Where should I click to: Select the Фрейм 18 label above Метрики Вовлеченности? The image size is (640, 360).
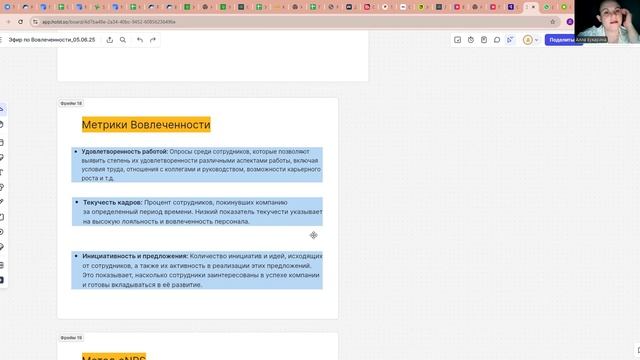[71, 103]
